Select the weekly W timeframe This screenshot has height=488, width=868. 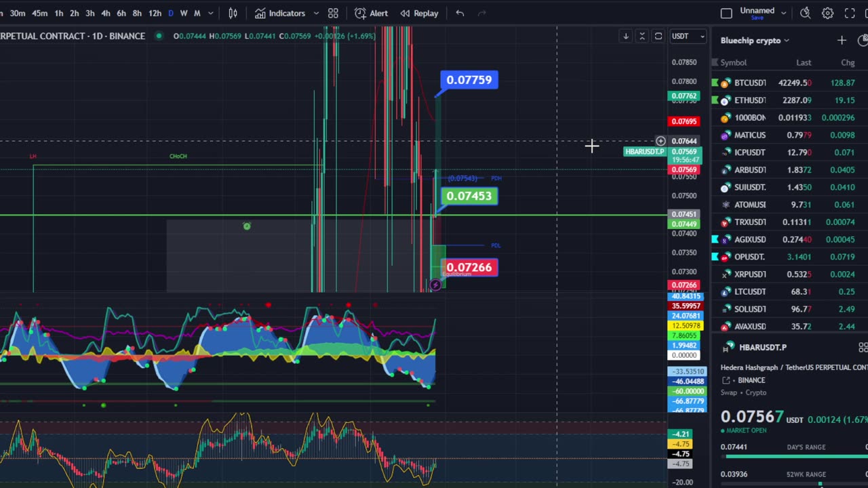[183, 13]
